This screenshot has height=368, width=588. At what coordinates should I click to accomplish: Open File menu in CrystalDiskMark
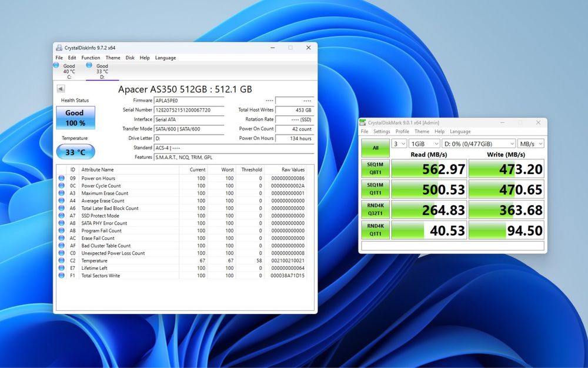pos(365,132)
